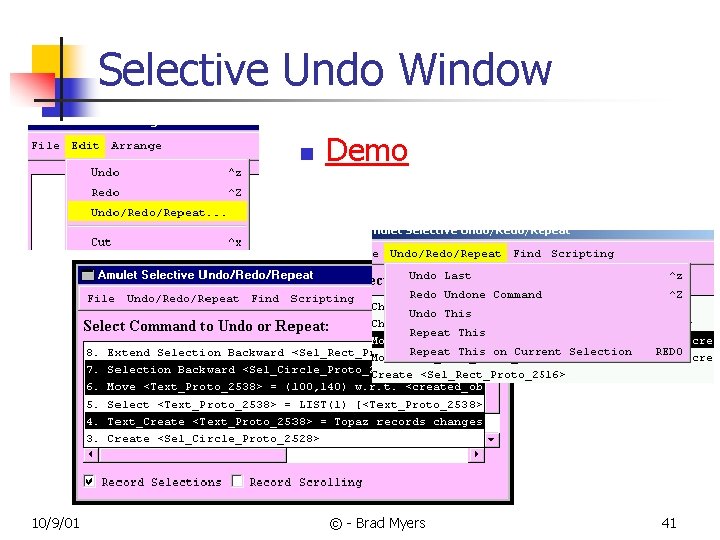Open the Arrange menu
Image resolution: width=720 pixels, height=540 pixels.
(136, 146)
